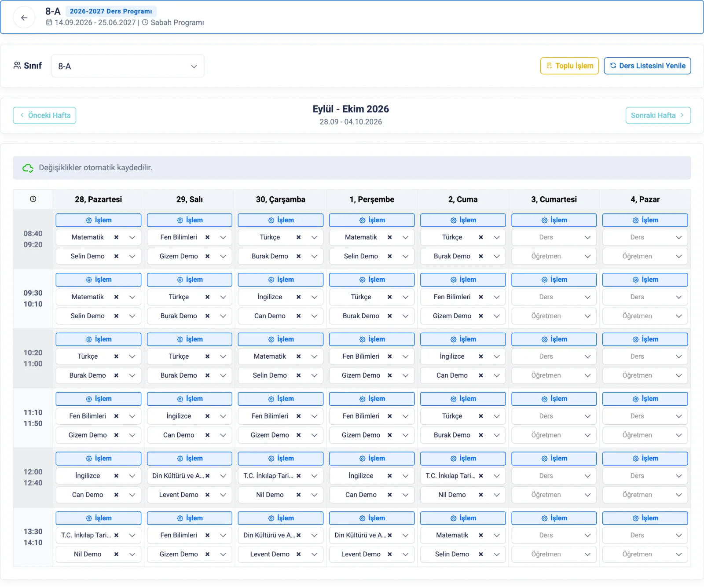Remove Levent Demo from Perşembe 13:30 slot
This screenshot has width=704, height=588.
click(389, 554)
